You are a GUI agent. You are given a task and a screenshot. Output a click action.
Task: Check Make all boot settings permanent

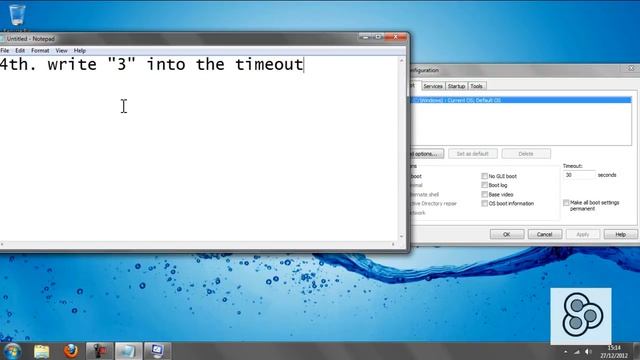[x=566, y=202]
